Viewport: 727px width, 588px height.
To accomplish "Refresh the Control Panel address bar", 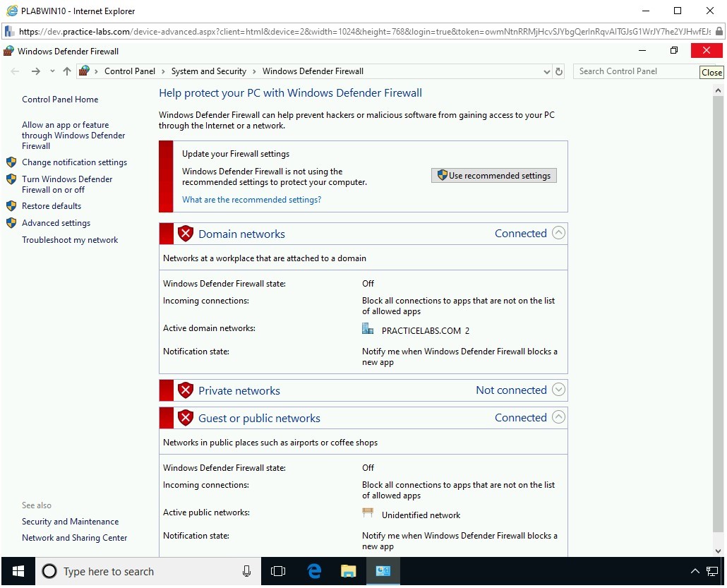I will (559, 71).
